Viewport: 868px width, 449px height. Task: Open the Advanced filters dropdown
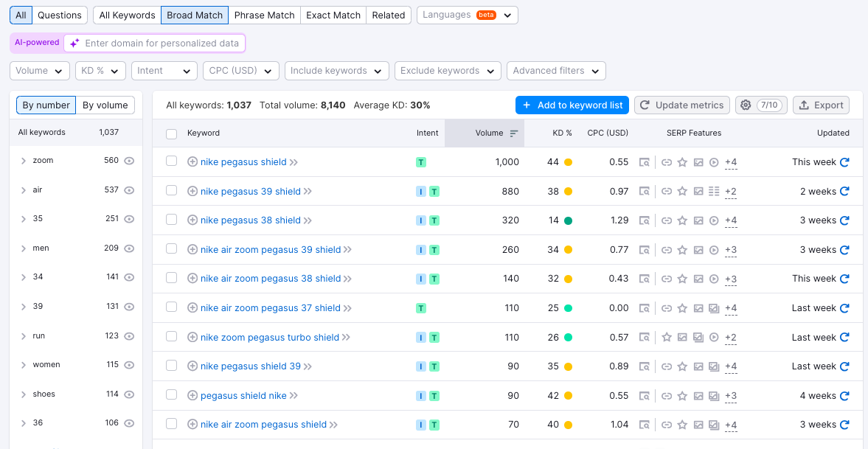(556, 71)
